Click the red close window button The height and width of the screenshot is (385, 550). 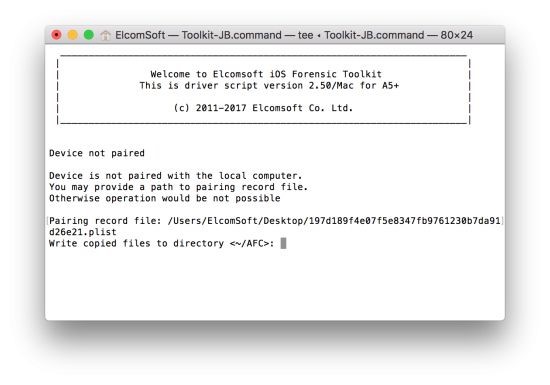pyautogui.click(x=56, y=35)
